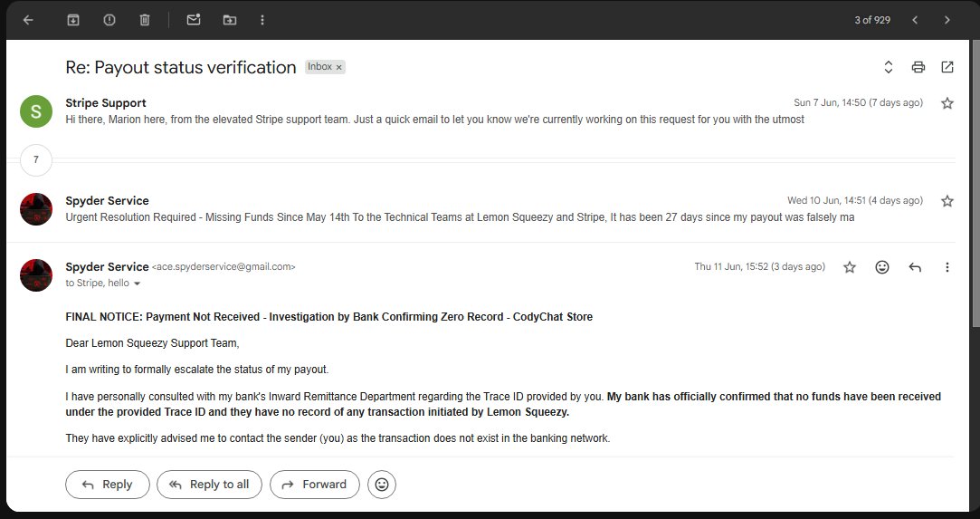Expand all messages in the thread

888,67
